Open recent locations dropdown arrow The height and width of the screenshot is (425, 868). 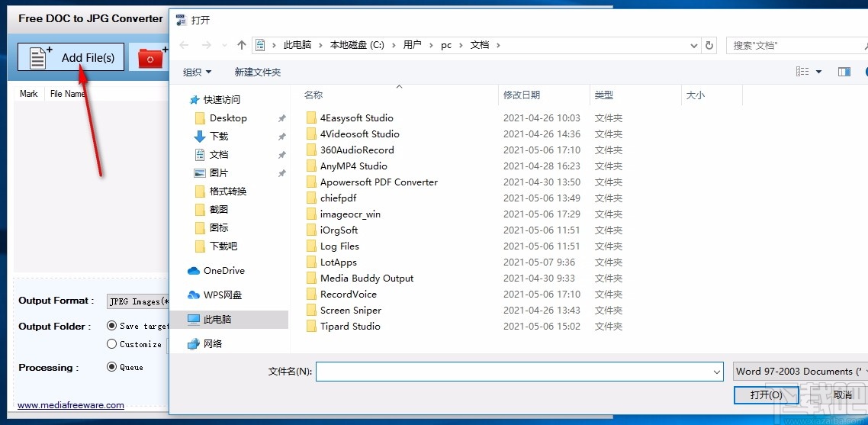224,46
